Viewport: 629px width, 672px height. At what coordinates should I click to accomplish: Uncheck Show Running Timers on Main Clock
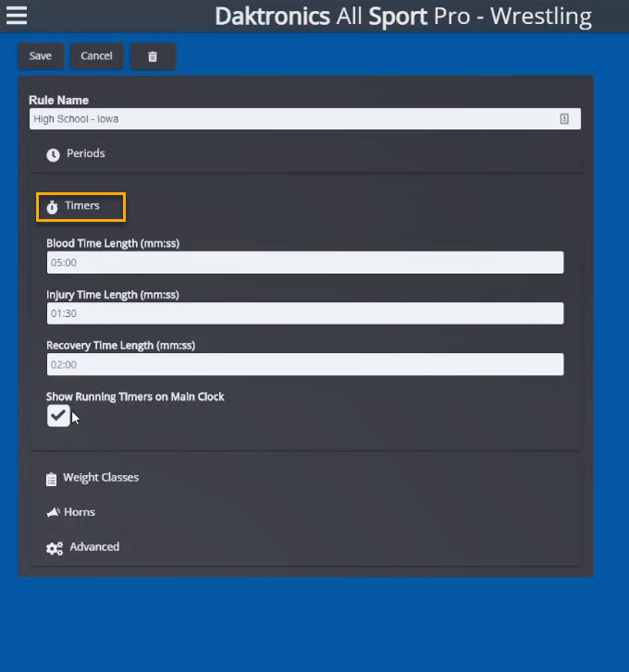(x=58, y=416)
